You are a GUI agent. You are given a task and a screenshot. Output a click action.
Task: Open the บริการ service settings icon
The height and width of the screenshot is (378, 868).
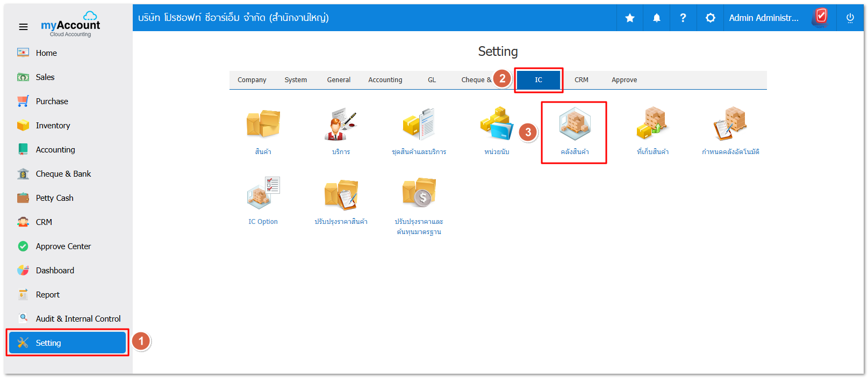pos(341,125)
